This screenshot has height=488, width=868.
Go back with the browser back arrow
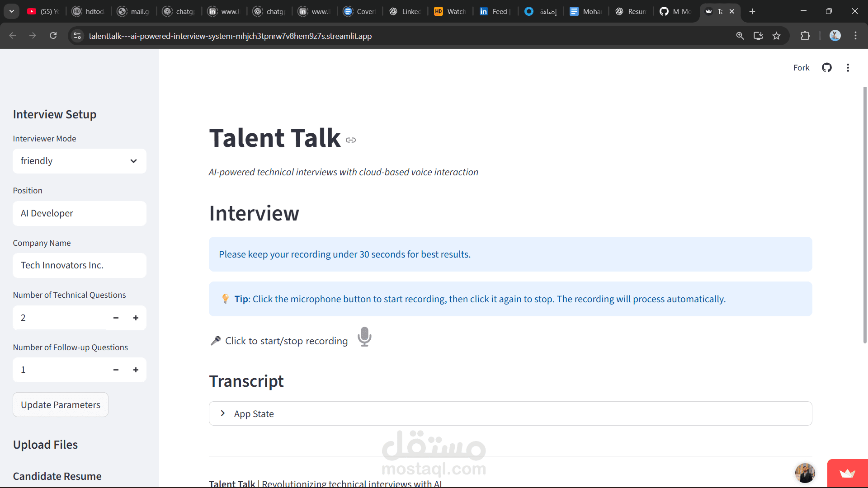(x=12, y=36)
